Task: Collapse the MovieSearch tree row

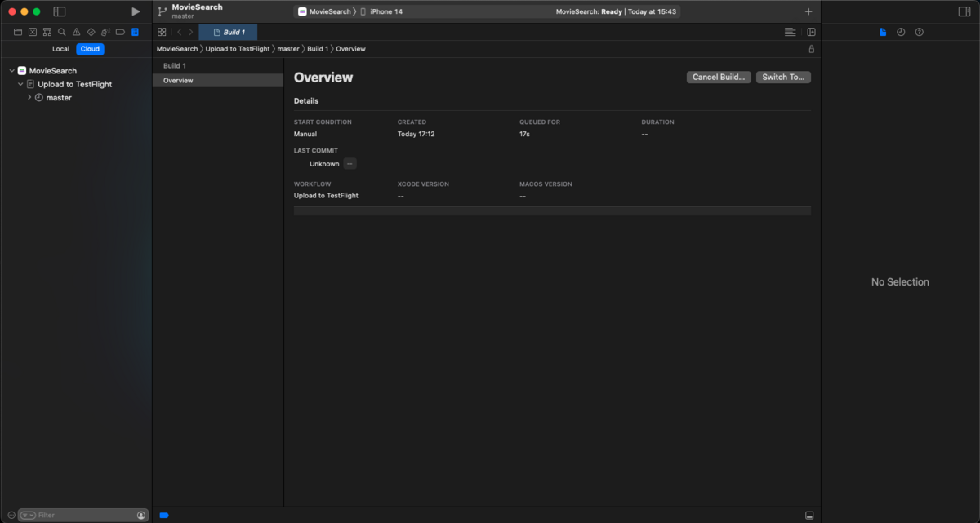Action: [11, 71]
